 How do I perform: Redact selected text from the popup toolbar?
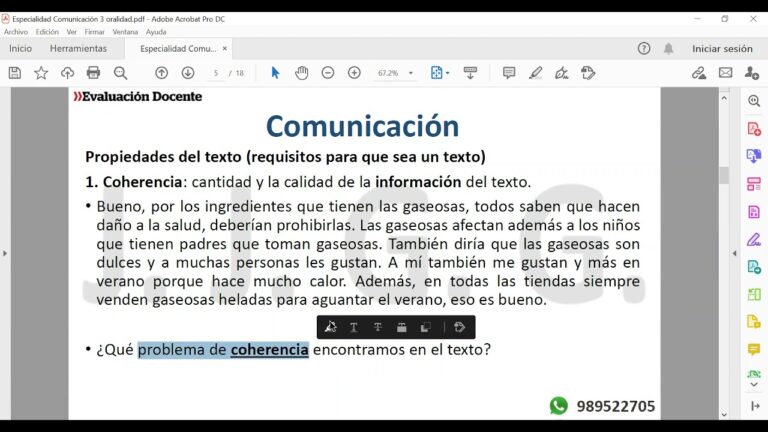coord(402,327)
